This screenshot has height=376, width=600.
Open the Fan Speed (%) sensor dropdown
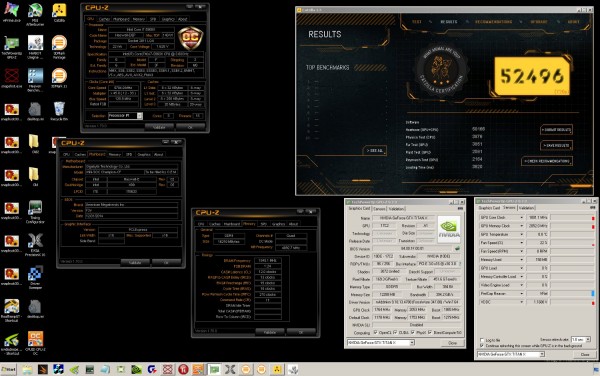[x=521, y=243]
